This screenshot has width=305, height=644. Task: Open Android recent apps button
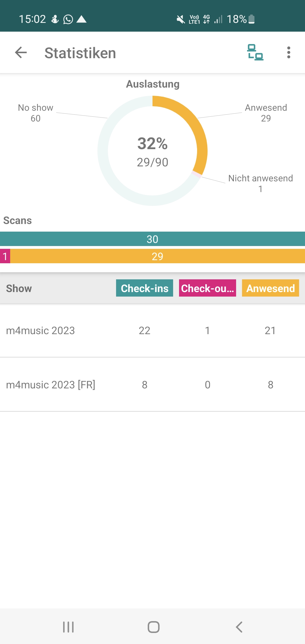pos(68,627)
